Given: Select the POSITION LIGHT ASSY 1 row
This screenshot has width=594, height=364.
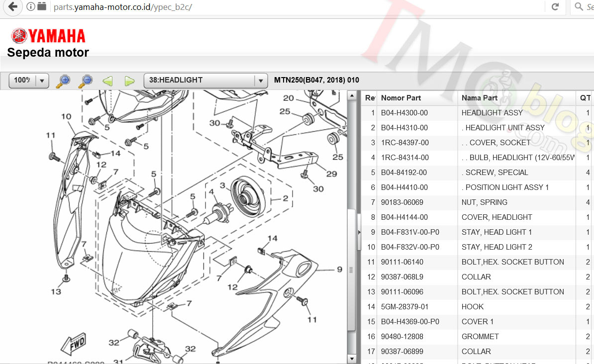Looking at the screenshot, I should pos(477,187).
